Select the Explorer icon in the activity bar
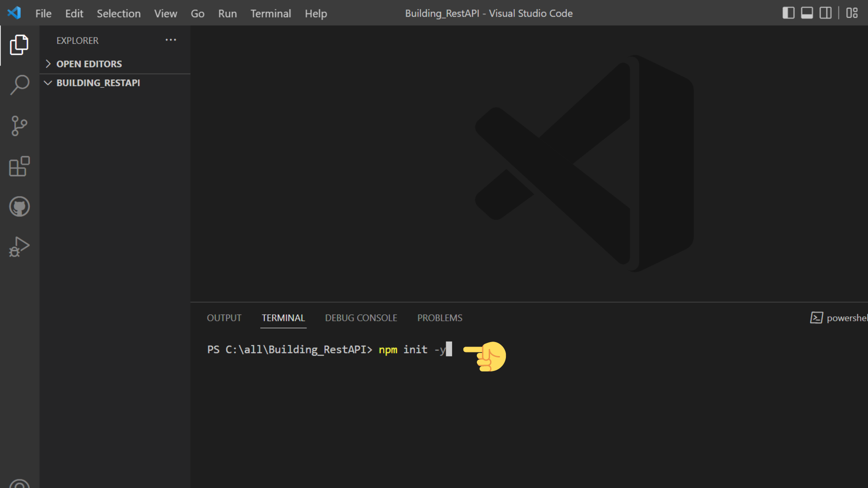Image resolution: width=868 pixels, height=488 pixels. pyautogui.click(x=19, y=44)
